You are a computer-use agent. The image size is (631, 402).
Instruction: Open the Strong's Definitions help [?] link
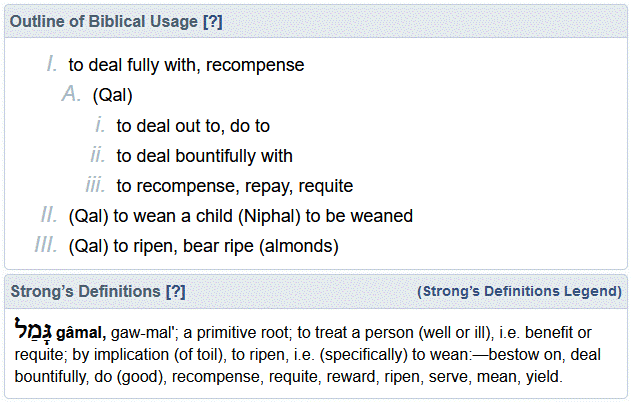coord(176,292)
